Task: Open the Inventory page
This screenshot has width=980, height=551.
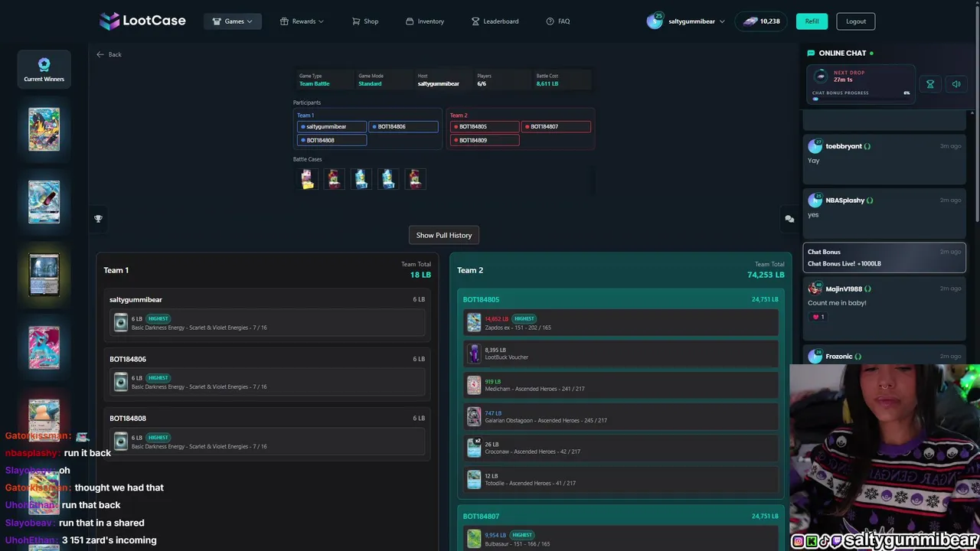Action: pos(425,21)
